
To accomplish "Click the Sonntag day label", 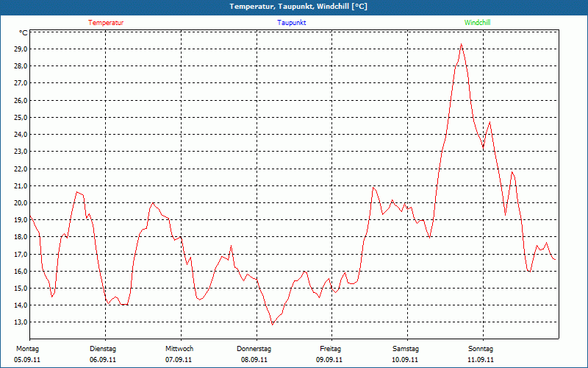I will point(481,349).
